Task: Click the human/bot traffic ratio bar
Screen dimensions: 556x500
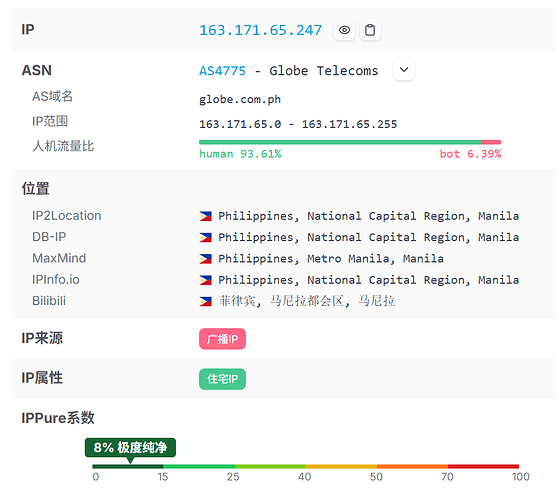Action: (x=350, y=142)
